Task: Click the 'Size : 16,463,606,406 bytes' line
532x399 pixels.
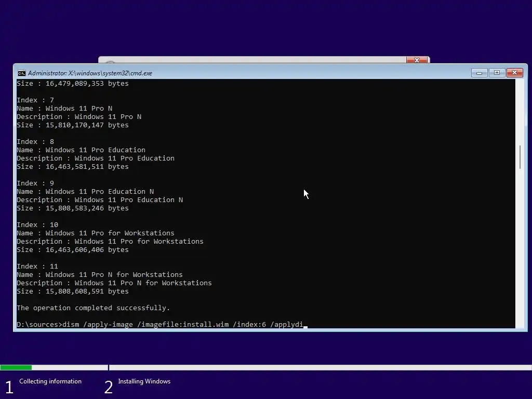Action: click(73, 250)
